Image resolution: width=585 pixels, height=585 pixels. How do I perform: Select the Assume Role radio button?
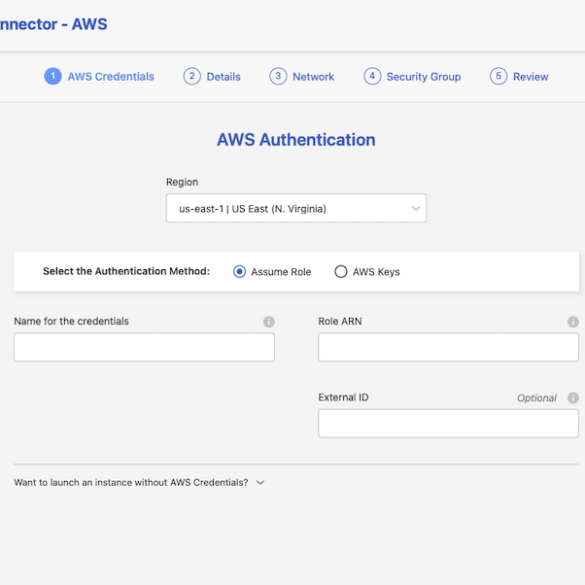pyautogui.click(x=240, y=272)
